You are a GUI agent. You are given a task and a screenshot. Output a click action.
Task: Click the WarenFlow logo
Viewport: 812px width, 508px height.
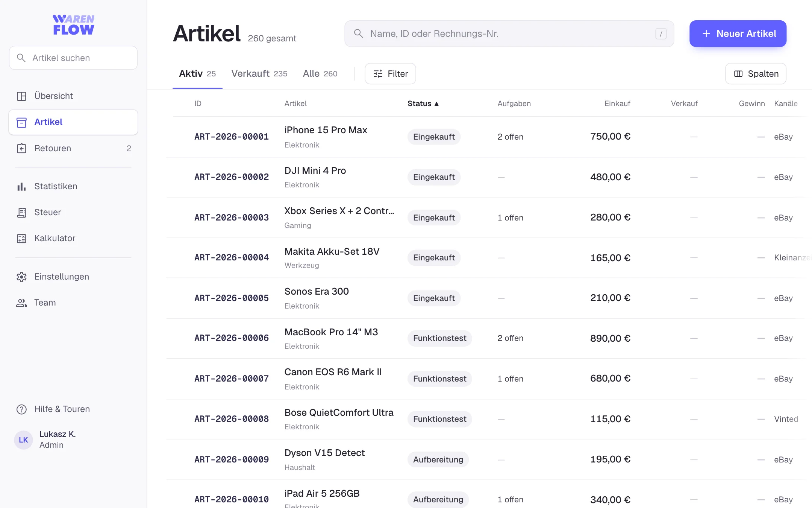73,25
